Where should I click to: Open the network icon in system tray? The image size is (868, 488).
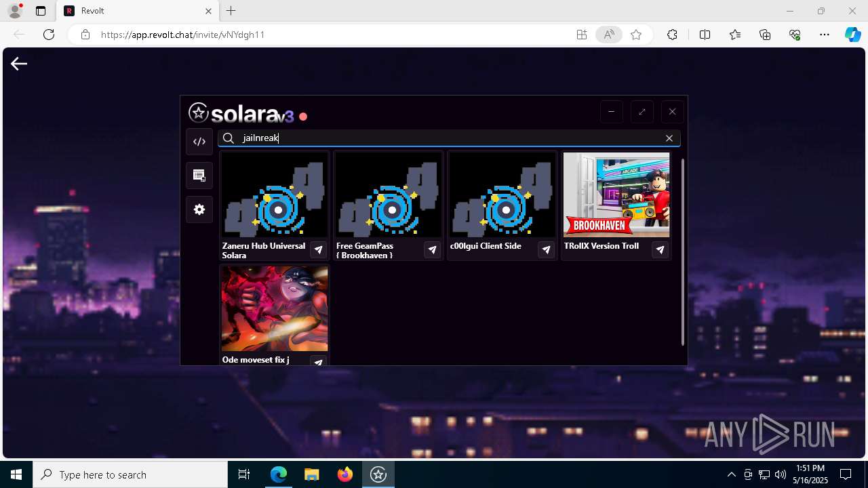point(764,474)
